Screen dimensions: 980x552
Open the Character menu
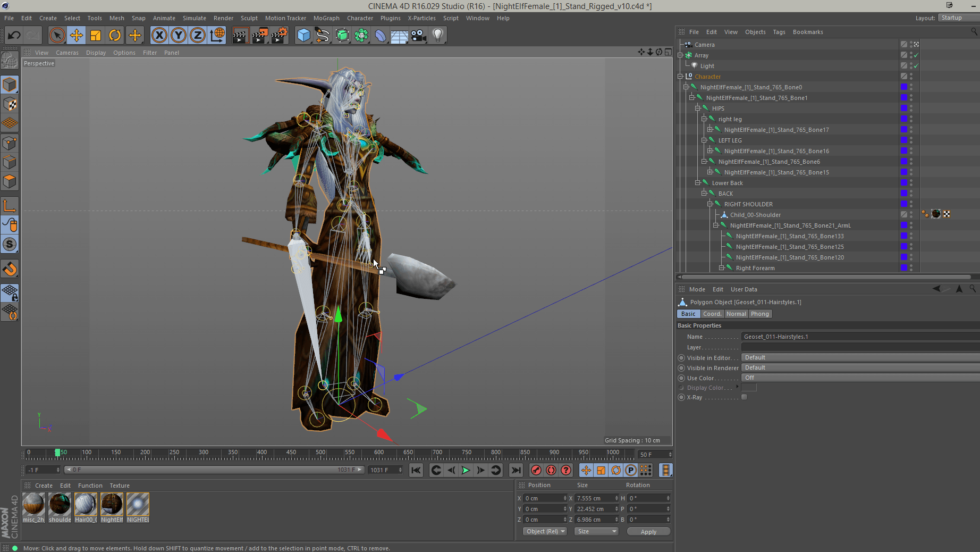click(x=360, y=18)
